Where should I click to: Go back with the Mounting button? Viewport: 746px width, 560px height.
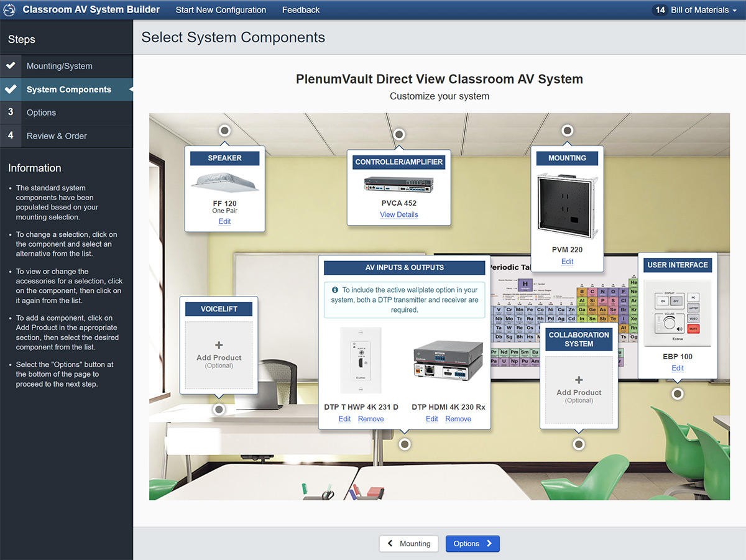click(409, 544)
